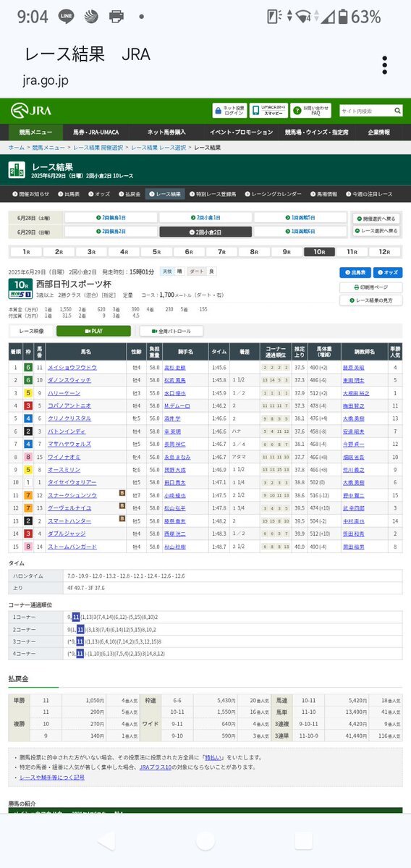Open 特別レース登録馬 in subnav
411x868 pixels.
(213, 194)
